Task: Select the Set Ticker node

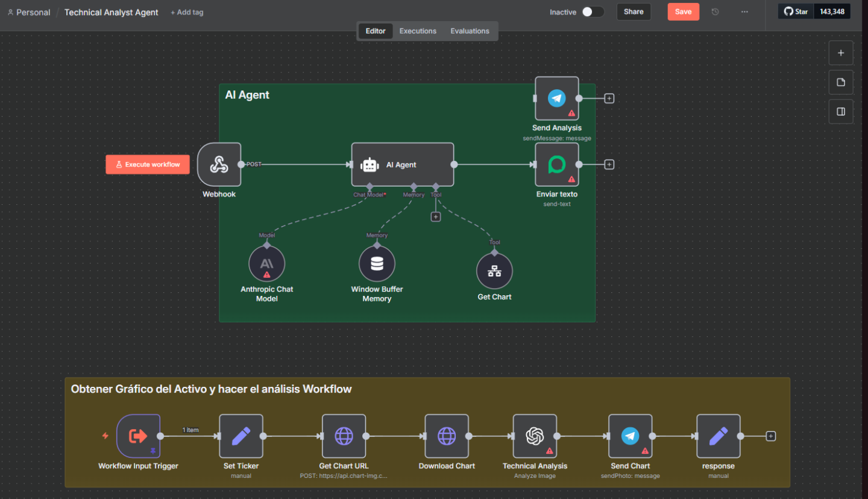Action: pos(241,436)
